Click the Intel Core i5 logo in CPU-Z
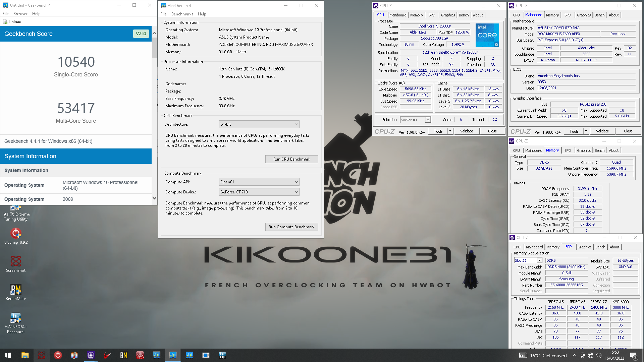Screen dimensions: 644x362 [x=487, y=35]
